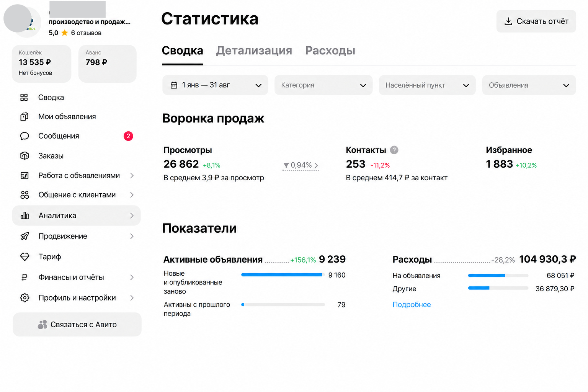The height and width of the screenshot is (392, 588).
Task: Open the Тариф diamond icon
Action: (x=24, y=257)
